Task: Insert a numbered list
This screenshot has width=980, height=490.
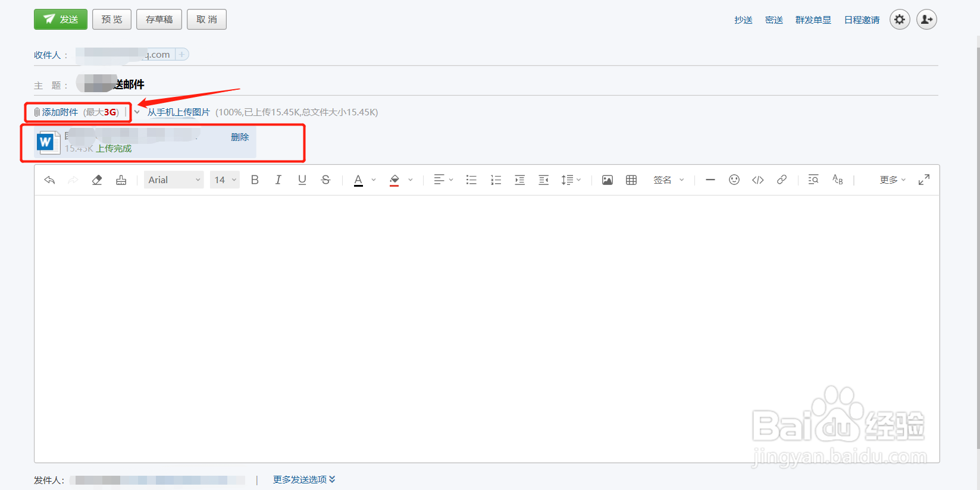Action: pos(496,180)
